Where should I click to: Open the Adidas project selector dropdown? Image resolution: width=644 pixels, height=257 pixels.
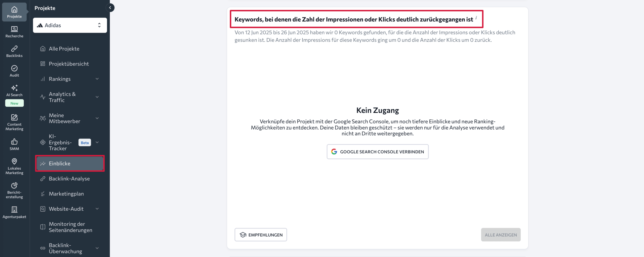tap(70, 25)
